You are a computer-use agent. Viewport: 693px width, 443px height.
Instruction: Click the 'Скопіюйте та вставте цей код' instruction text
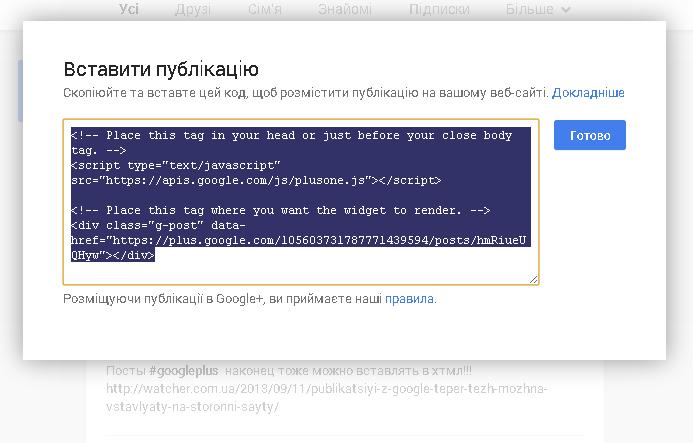pyautogui.click(x=305, y=93)
